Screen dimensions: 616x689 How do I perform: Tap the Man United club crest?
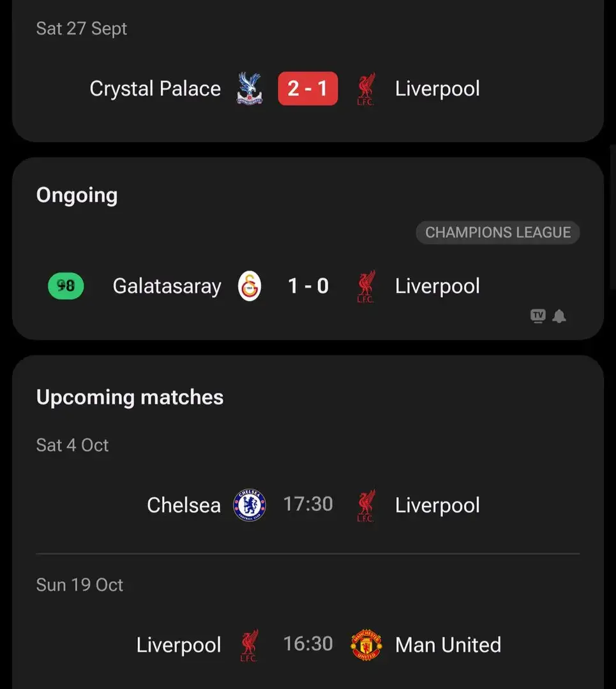366,645
